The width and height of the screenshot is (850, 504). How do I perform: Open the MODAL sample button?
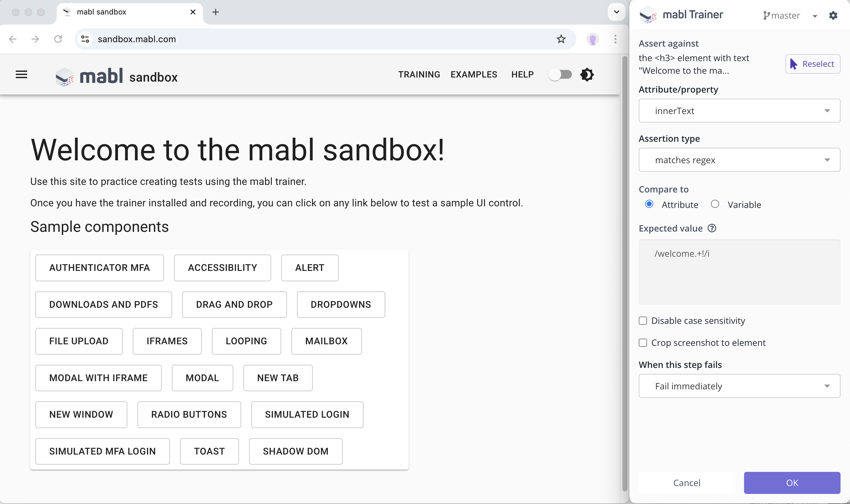pyautogui.click(x=202, y=378)
